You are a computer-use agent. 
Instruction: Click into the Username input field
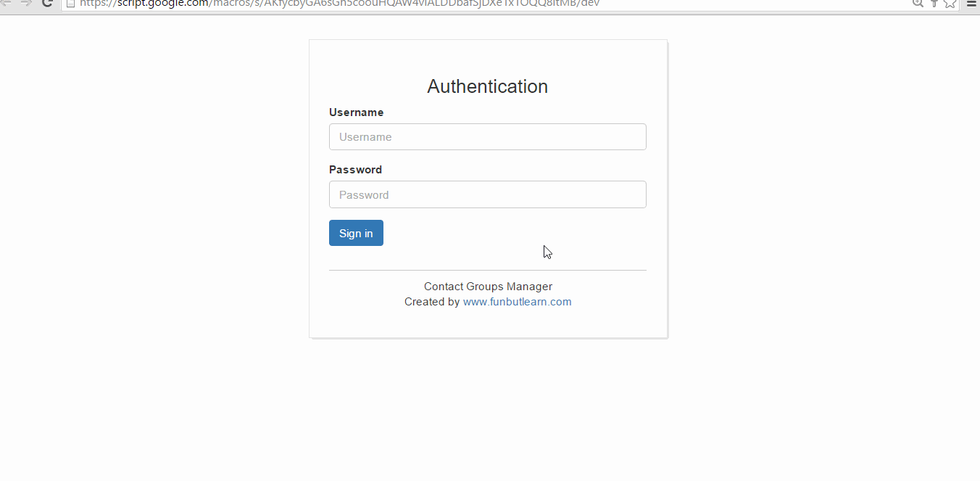tap(487, 136)
